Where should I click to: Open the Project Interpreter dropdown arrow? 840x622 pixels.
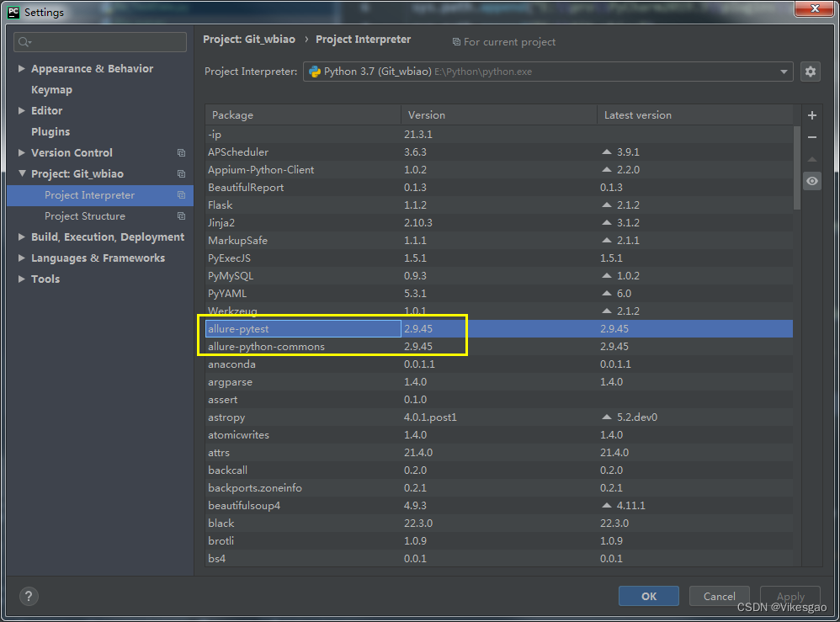784,72
